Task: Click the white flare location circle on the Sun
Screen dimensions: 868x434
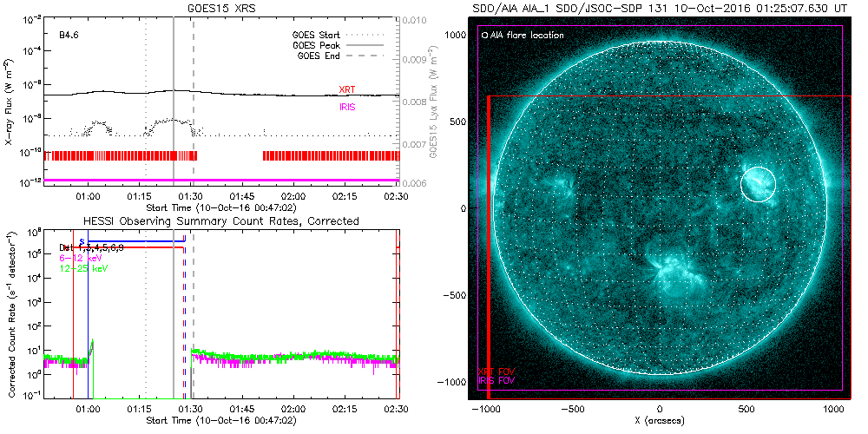Action: [758, 184]
